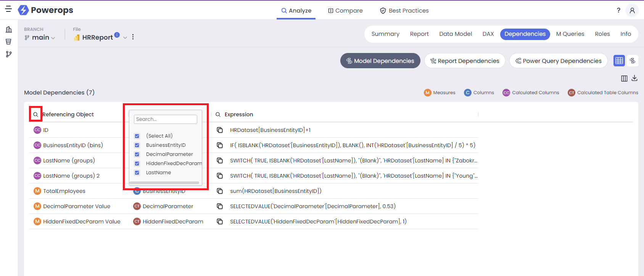The width and height of the screenshot is (644, 276).
Task: Open the help question mark icon
Action: pyautogui.click(x=618, y=10)
